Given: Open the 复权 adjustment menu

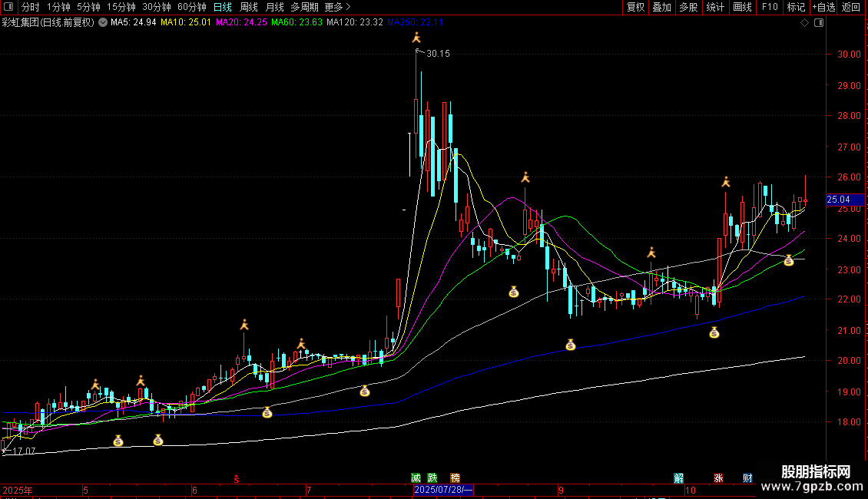Looking at the screenshot, I should click(x=635, y=7).
